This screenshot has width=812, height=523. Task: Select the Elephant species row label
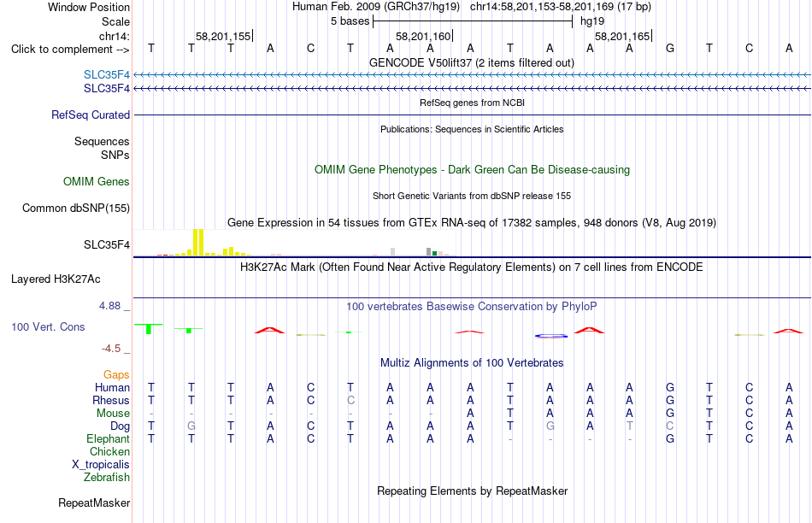click(109, 438)
